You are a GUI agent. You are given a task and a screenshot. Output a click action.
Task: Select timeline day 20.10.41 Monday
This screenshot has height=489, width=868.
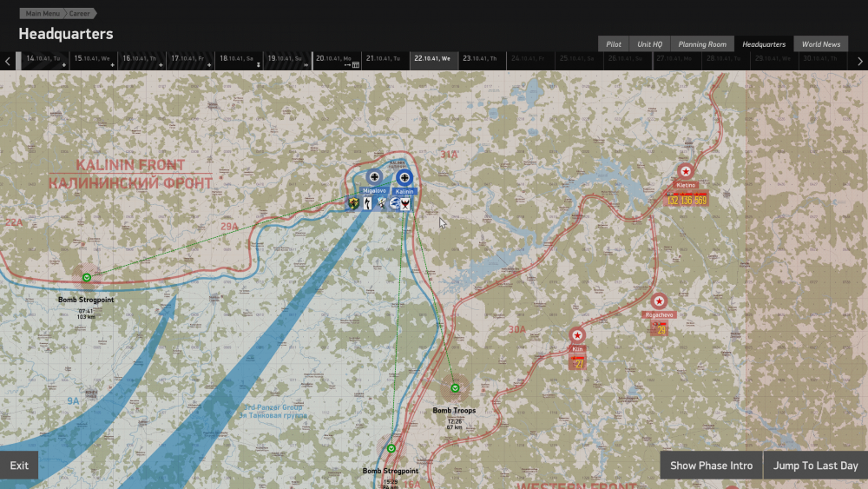[x=337, y=61]
